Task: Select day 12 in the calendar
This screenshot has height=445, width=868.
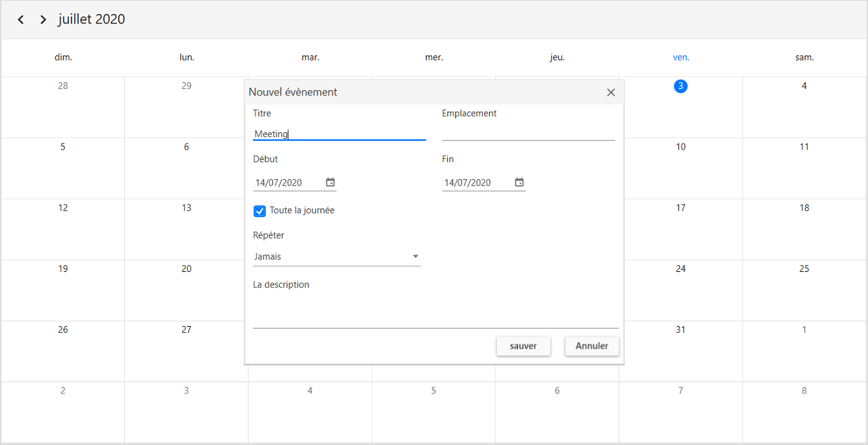Action: [x=63, y=208]
